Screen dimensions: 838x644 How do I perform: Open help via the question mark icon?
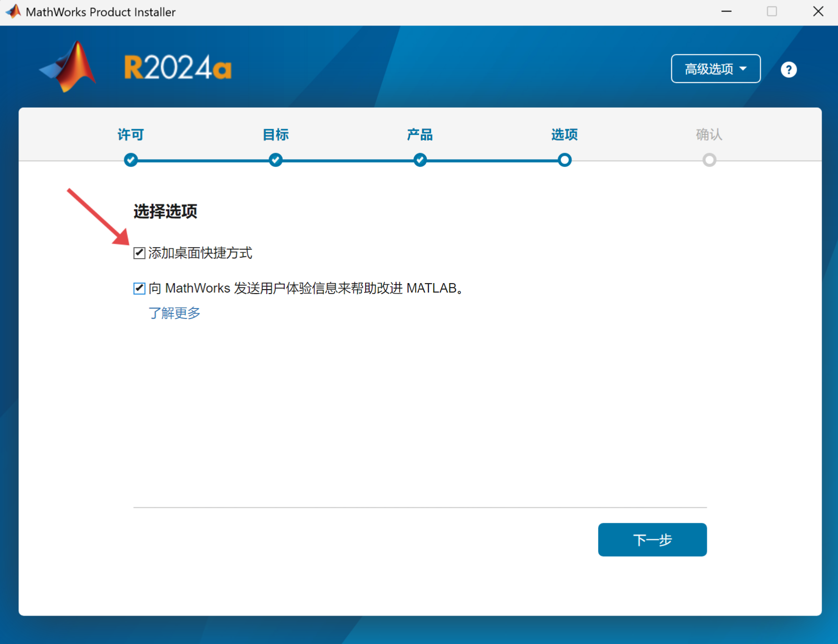coord(788,69)
